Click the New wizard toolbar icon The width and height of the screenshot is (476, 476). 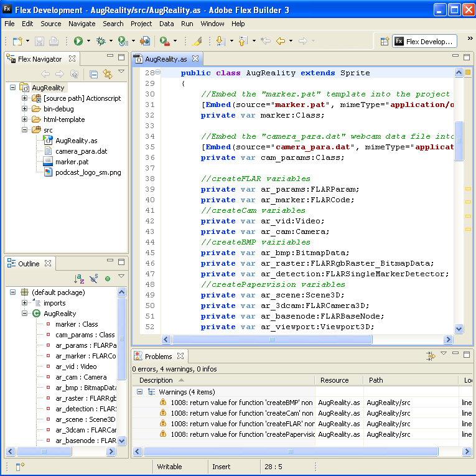(17, 41)
